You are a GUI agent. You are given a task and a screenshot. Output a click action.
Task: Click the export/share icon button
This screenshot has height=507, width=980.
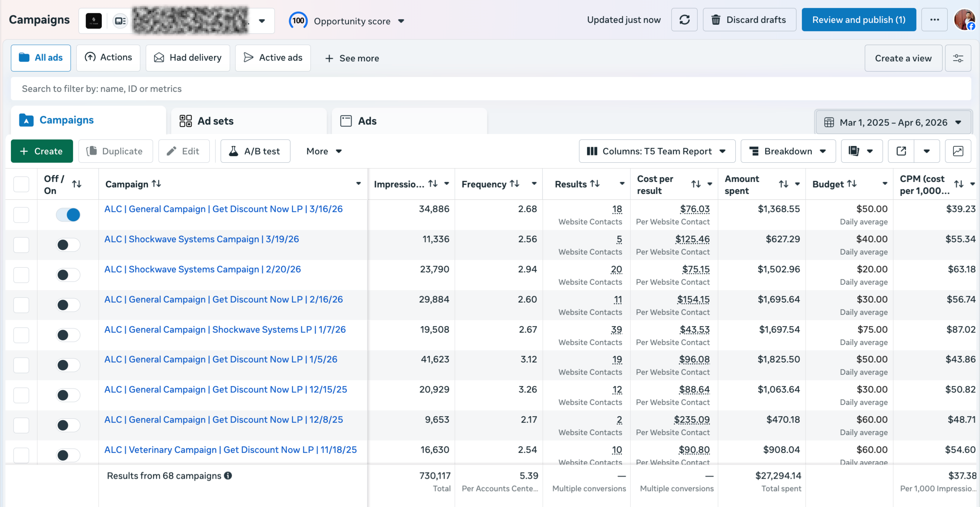click(x=901, y=151)
